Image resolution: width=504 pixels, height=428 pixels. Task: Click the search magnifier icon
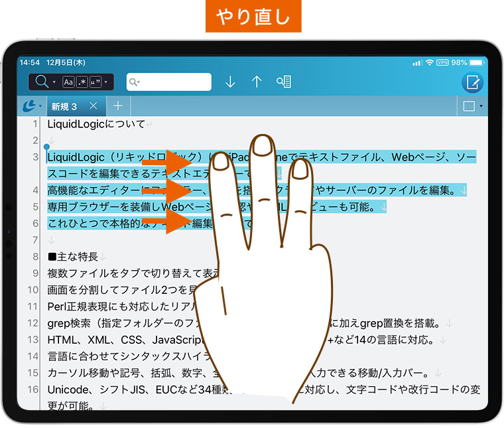[42, 82]
